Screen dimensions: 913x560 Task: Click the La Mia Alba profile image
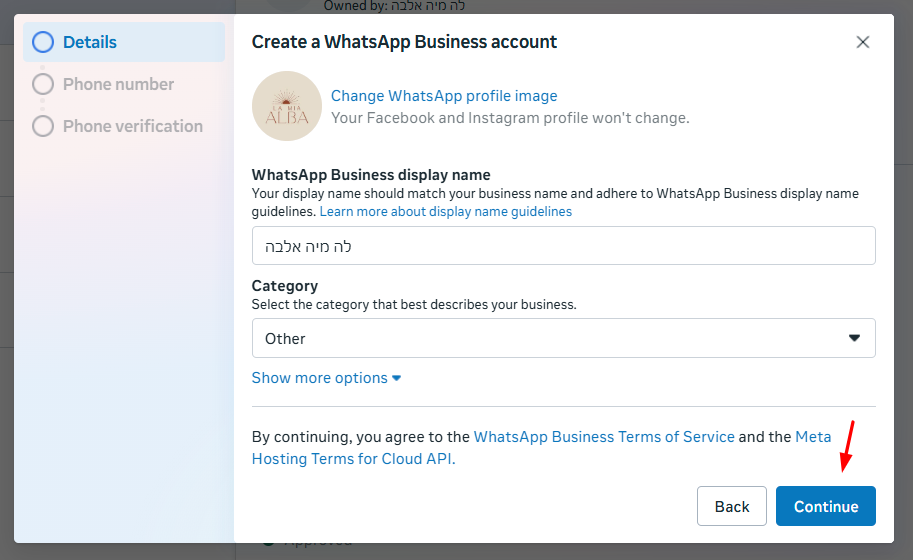click(x=287, y=105)
